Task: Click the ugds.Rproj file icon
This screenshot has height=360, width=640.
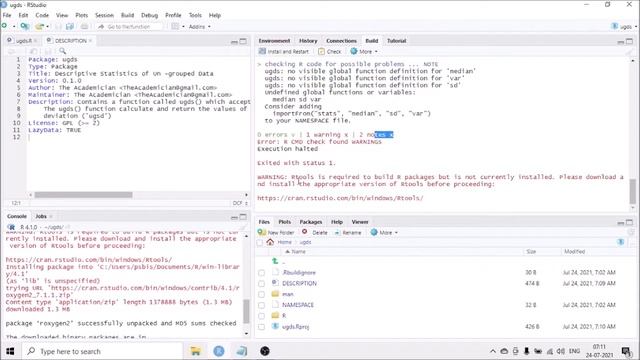Action: (275, 326)
